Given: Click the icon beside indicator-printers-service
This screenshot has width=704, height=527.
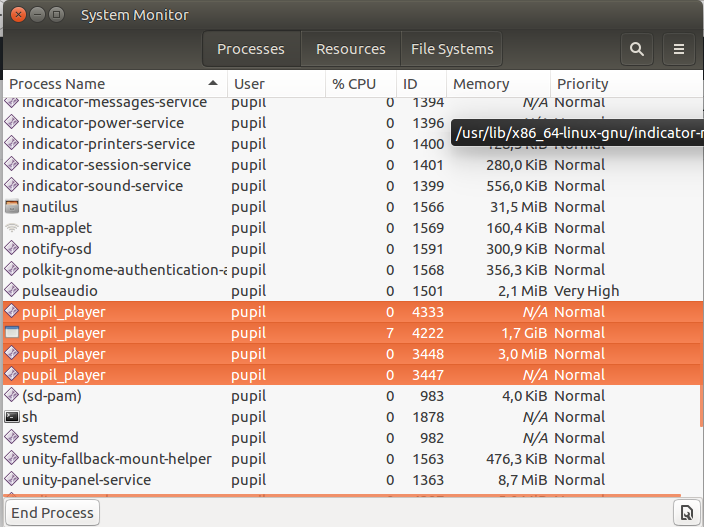Looking at the screenshot, I should pos(12,144).
